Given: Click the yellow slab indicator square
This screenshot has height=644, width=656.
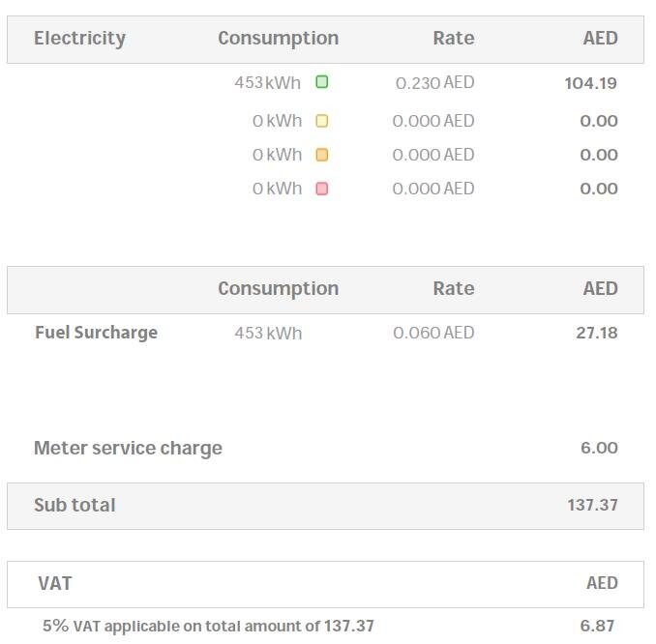Looking at the screenshot, I should [x=322, y=121].
